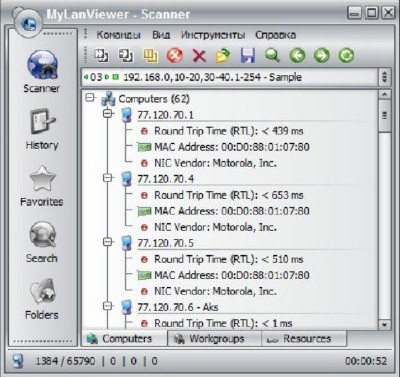Collapse the Computers (62) tree node
This screenshot has width=400, height=377.
point(90,98)
